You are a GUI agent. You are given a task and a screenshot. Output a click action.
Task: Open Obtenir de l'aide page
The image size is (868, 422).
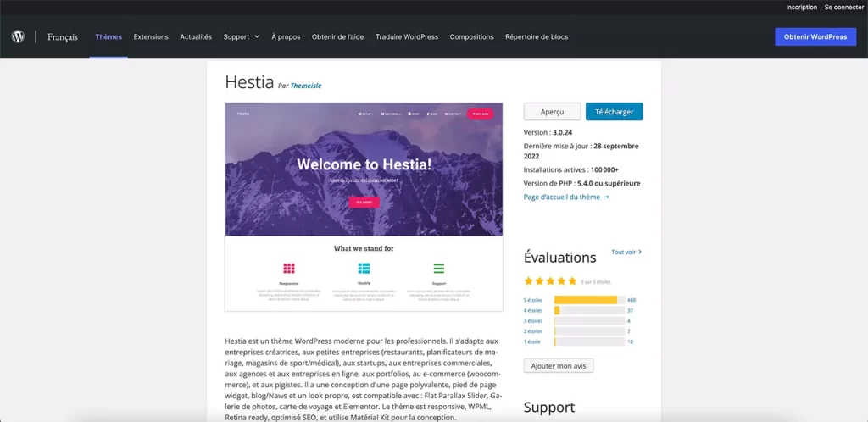[x=337, y=37]
